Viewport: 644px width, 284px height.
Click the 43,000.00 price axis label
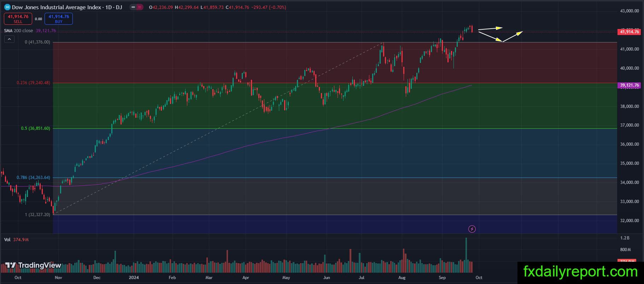click(630, 11)
